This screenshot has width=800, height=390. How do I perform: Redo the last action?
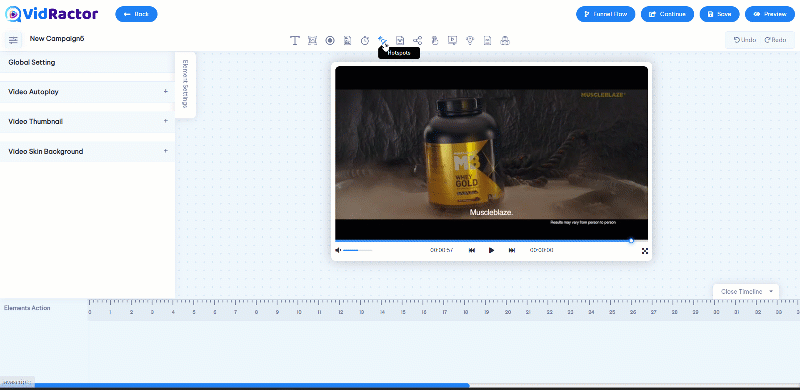(x=775, y=40)
